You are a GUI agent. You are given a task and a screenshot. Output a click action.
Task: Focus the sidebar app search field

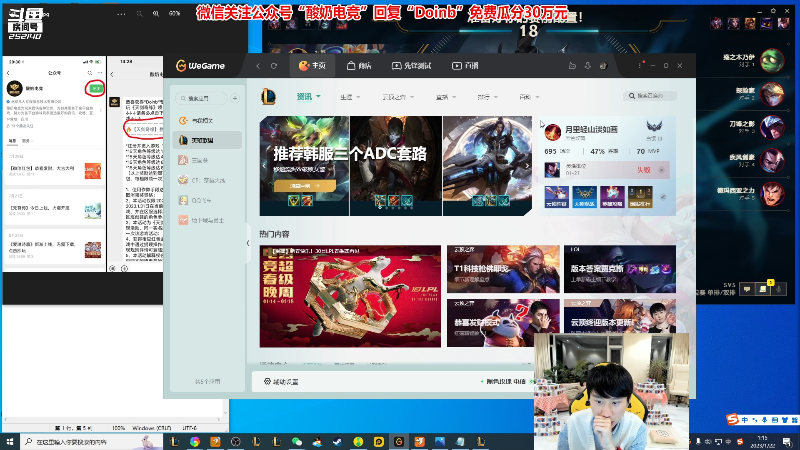(x=201, y=98)
